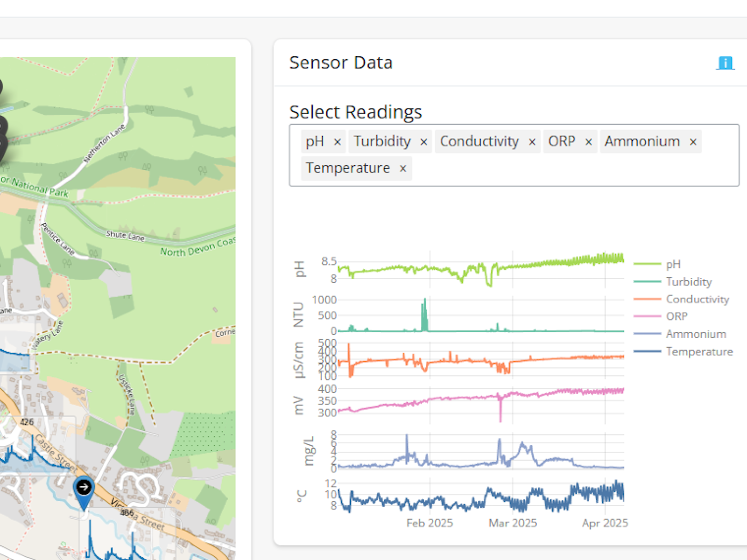Click the Mar 2025 x-axis label

513,523
